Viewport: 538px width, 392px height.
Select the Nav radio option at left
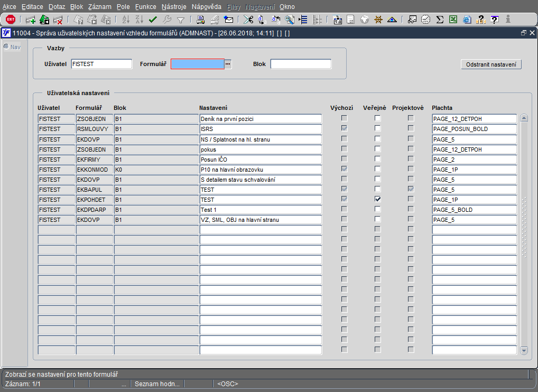[x=6, y=46]
